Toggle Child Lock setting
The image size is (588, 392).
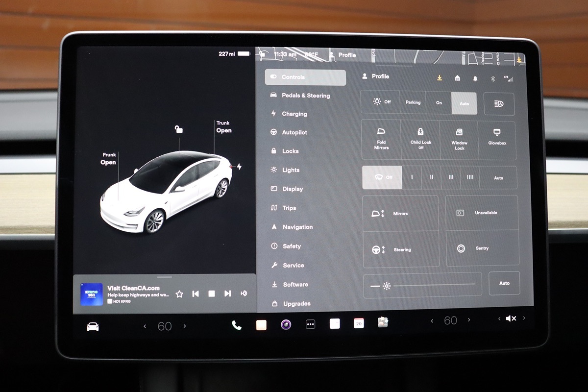click(420, 140)
